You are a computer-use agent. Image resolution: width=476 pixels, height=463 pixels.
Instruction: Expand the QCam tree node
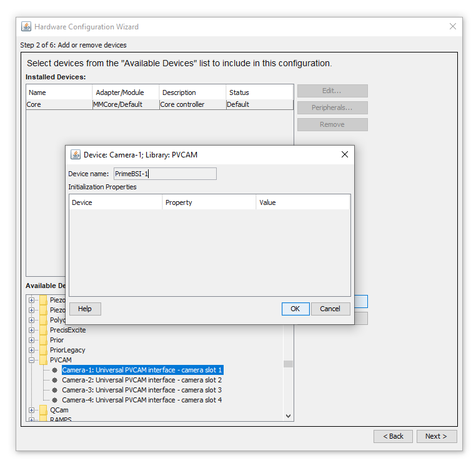31,411
